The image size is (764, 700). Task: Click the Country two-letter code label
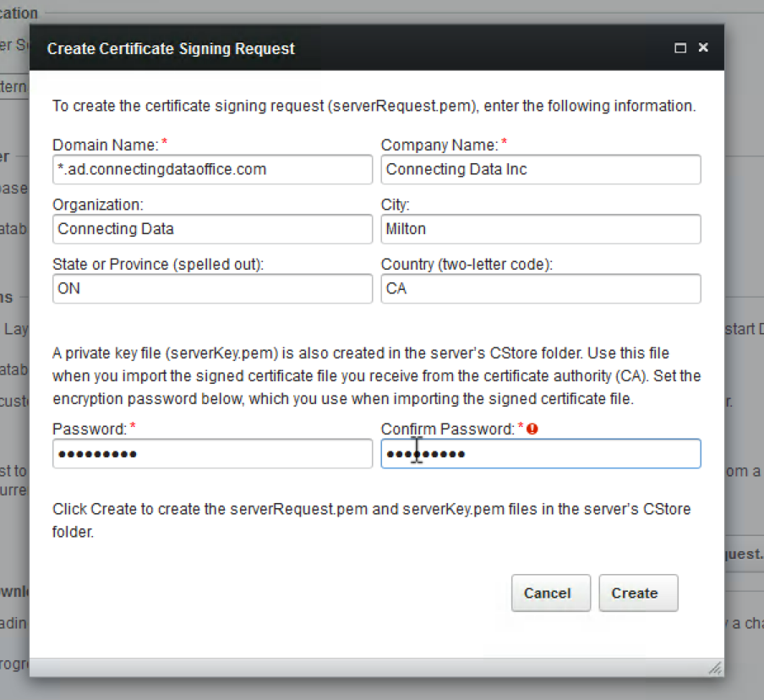(x=467, y=265)
